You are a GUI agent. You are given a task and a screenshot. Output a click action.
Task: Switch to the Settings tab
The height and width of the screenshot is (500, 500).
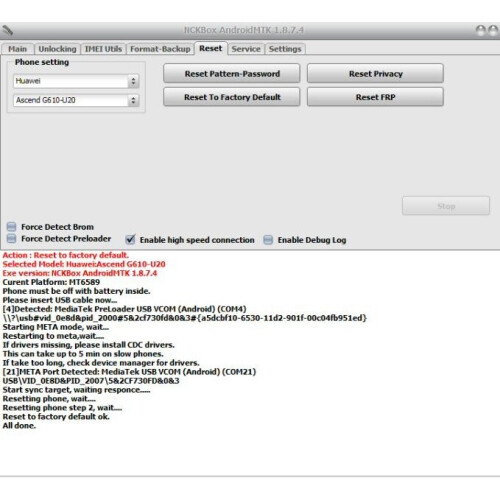point(285,49)
